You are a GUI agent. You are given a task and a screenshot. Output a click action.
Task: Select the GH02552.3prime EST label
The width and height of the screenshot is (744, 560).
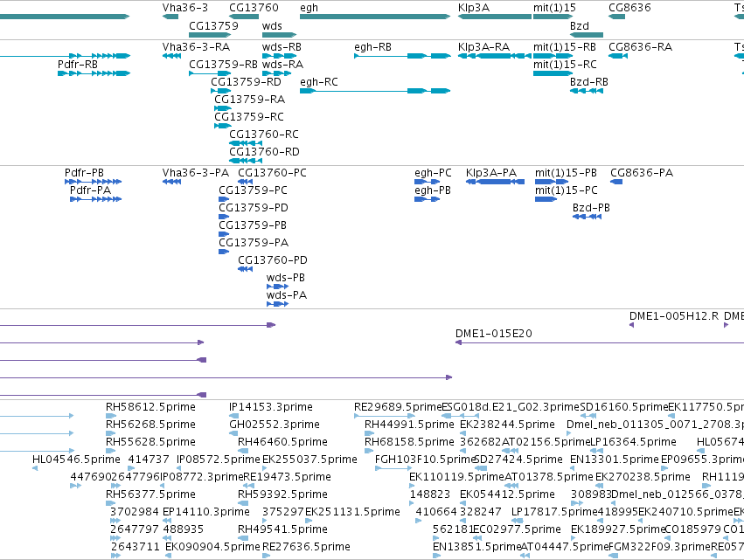[275, 425]
